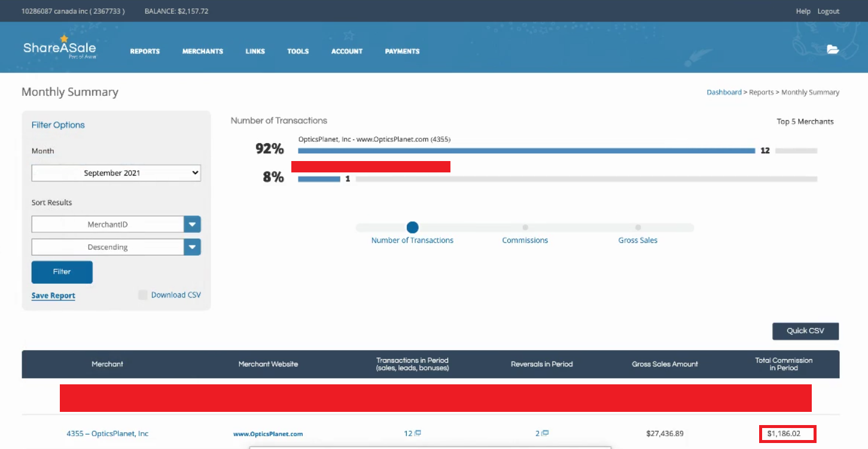Switch chart to Gross Sales view

click(638, 227)
